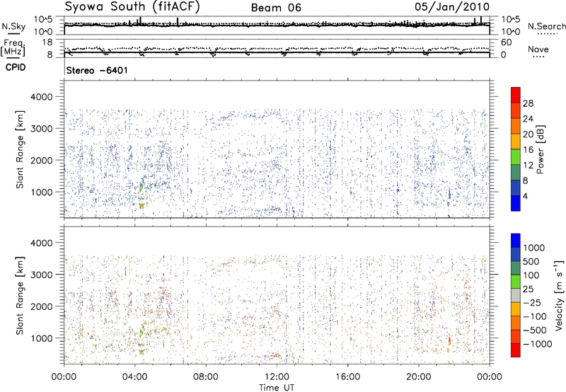Image resolution: width=566 pixels, height=392 pixels.
Task: Pick orange Velocity segment between -100 and -500
Action: click(x=516, y=323)
